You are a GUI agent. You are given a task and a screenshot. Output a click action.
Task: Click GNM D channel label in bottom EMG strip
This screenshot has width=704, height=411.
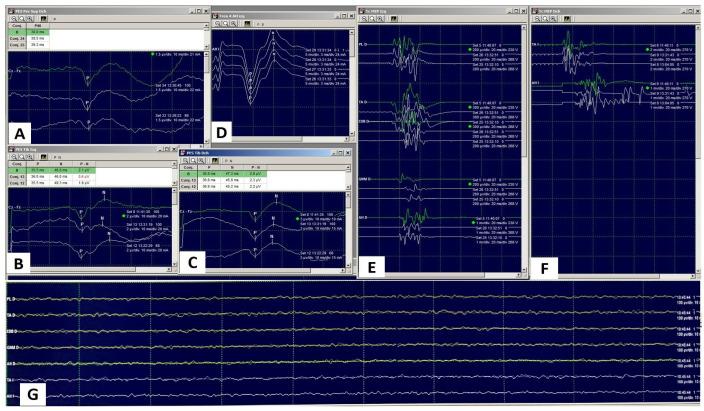pyautogui.click(x=12, y=347)
